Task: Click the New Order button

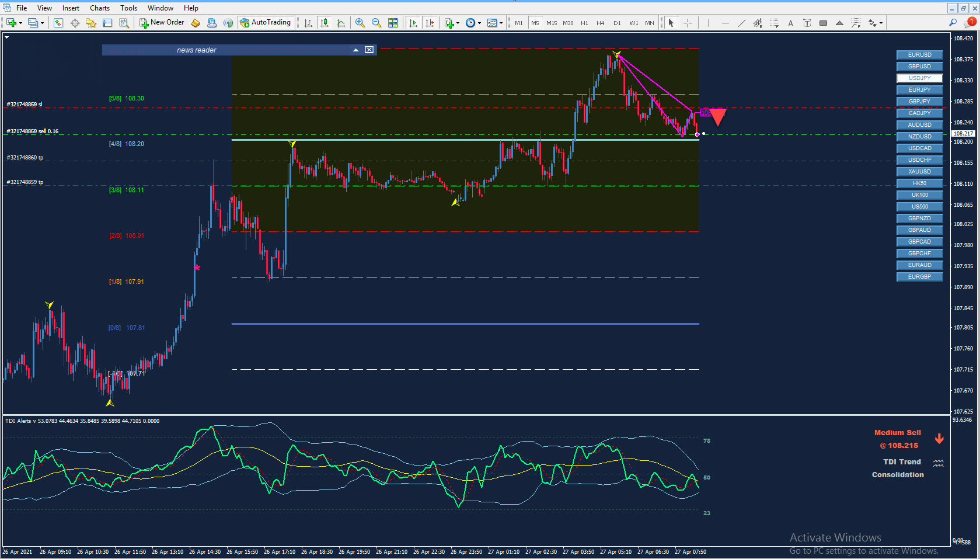Action: click(x=162, y=23)
